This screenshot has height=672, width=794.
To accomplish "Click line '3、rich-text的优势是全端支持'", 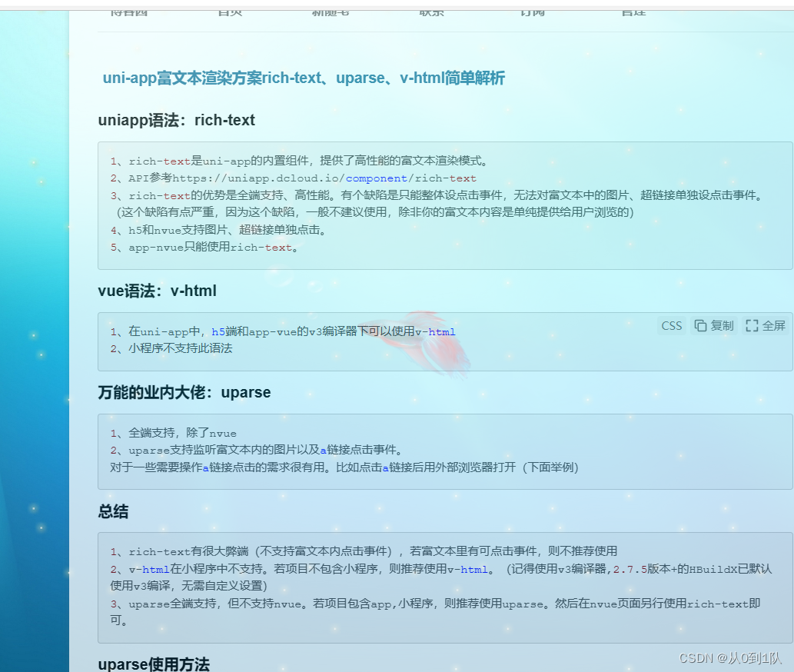I will 438,195.
